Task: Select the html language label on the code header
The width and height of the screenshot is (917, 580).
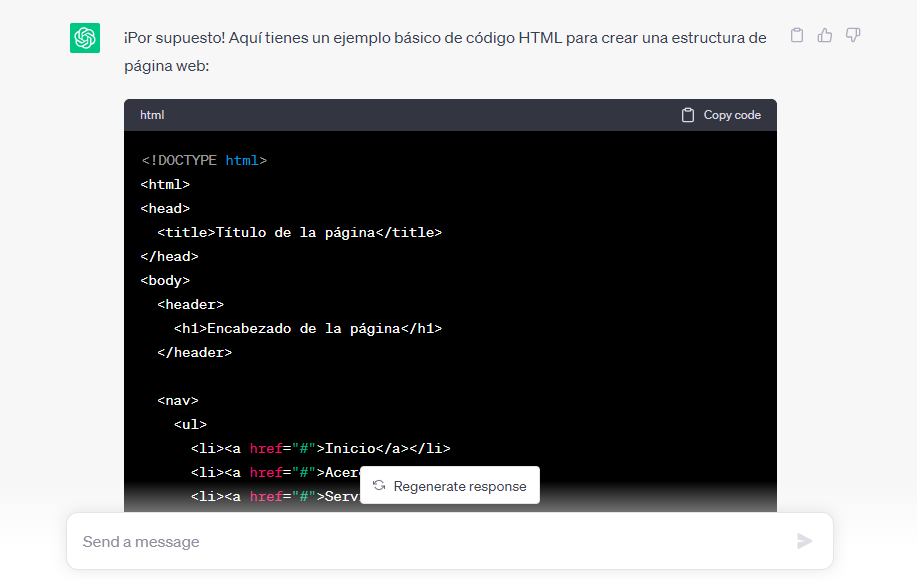Action: point(151,114)
